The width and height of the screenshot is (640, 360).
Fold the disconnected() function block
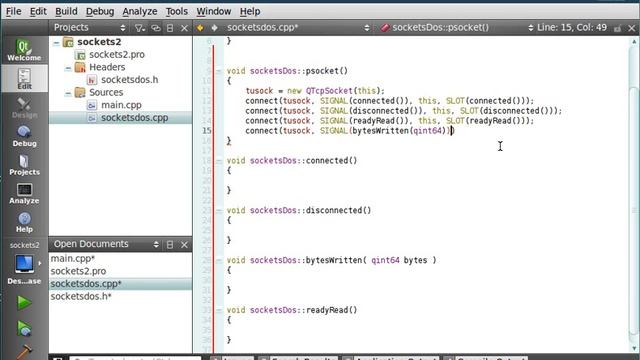[219, 211]
